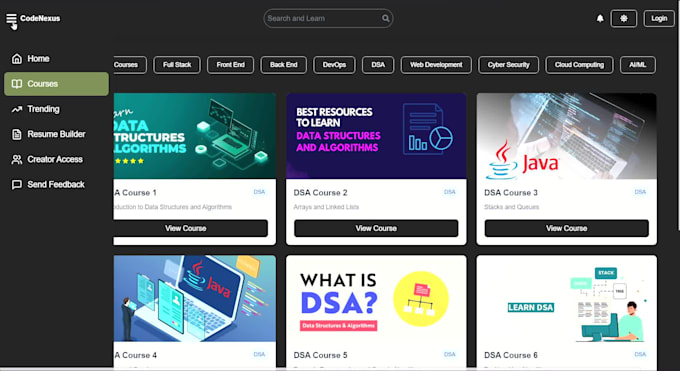View Course for DSA Course 3
Image resolution: width=680 pixels, height=371 pixels.
coord(566,228)
